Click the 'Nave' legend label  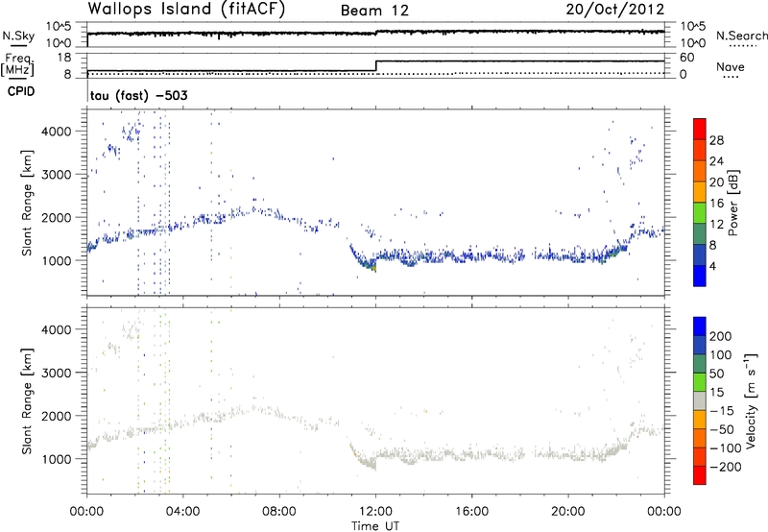(731, 67)
